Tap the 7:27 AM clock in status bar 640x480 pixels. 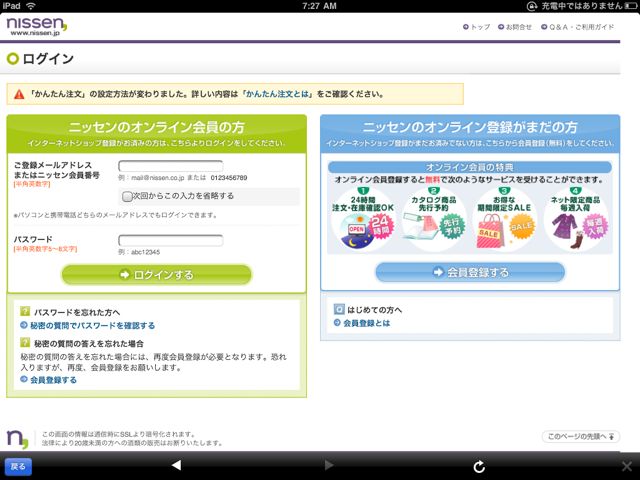coord(320,6)
